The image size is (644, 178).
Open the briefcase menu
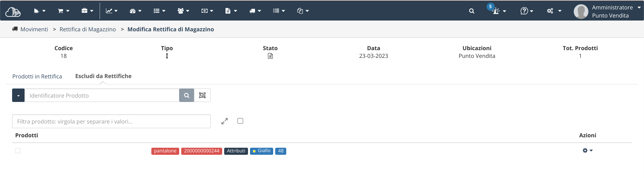[87, 11]
